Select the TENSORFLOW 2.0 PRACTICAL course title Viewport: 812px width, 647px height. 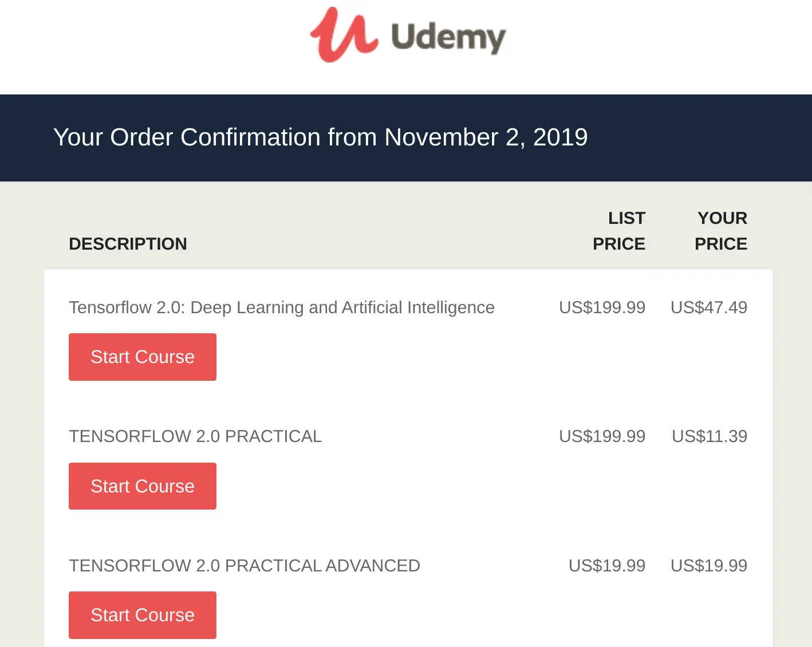coord(195,436)
